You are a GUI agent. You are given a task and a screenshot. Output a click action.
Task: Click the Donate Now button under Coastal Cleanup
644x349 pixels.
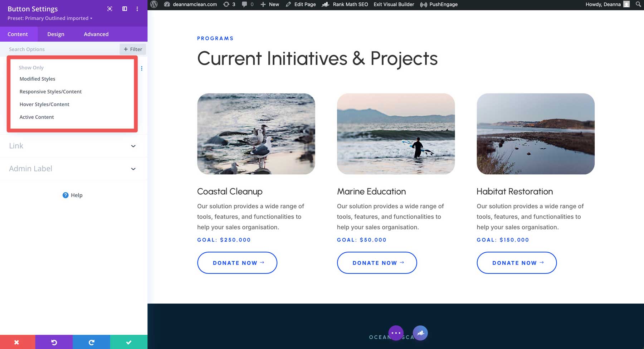click(237, 262)
